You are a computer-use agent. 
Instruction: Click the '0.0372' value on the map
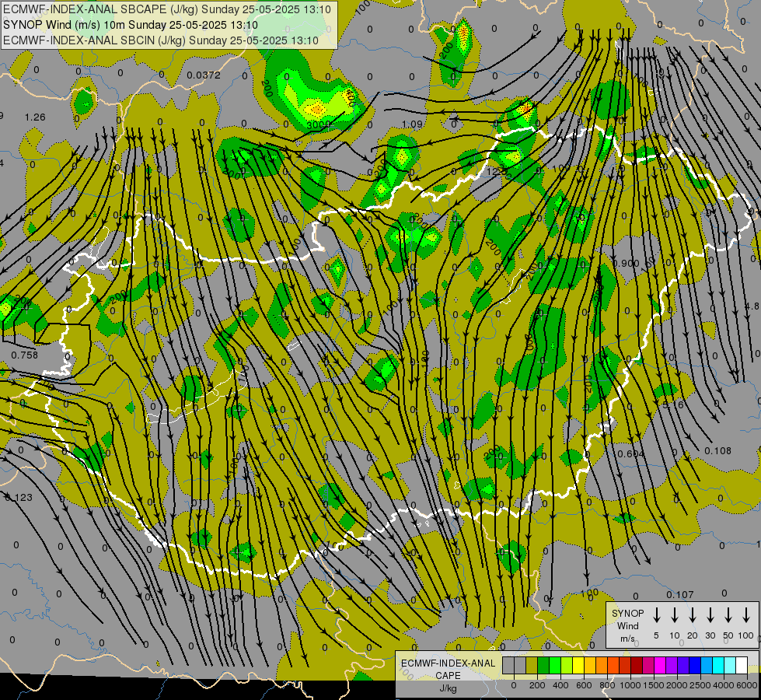[204, 75]
